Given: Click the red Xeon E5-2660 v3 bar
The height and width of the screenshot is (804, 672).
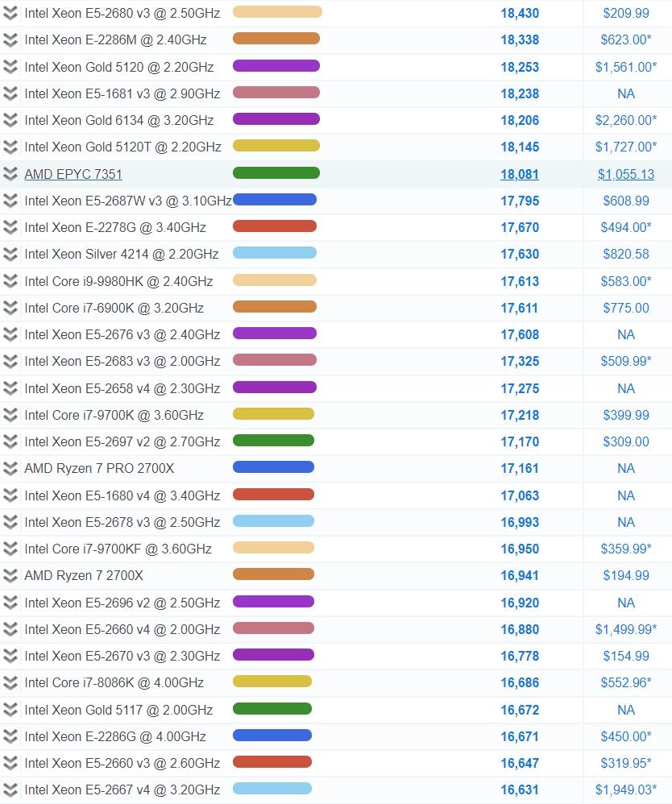Looking at the screenshot, I should point(272,762).
